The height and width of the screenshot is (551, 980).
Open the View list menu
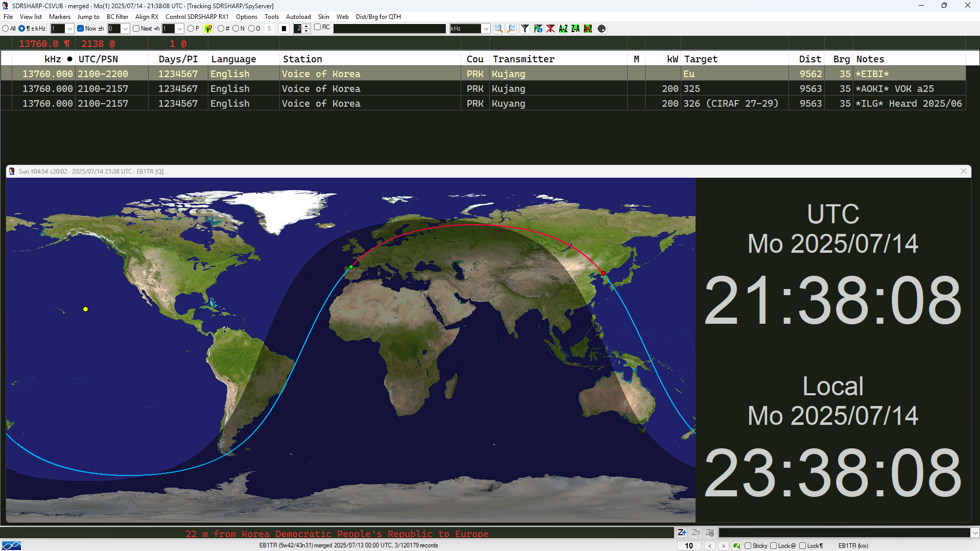pos(31,17)
